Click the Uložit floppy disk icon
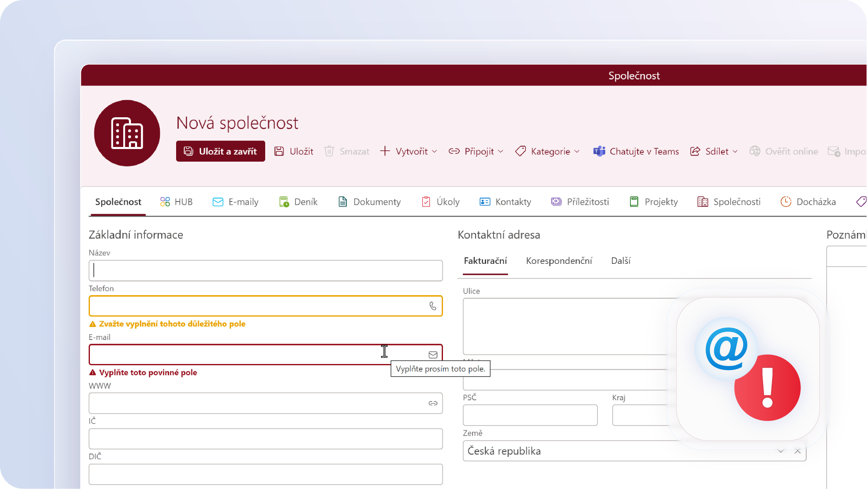Screen dimensions: 868x489 (279, 151)
